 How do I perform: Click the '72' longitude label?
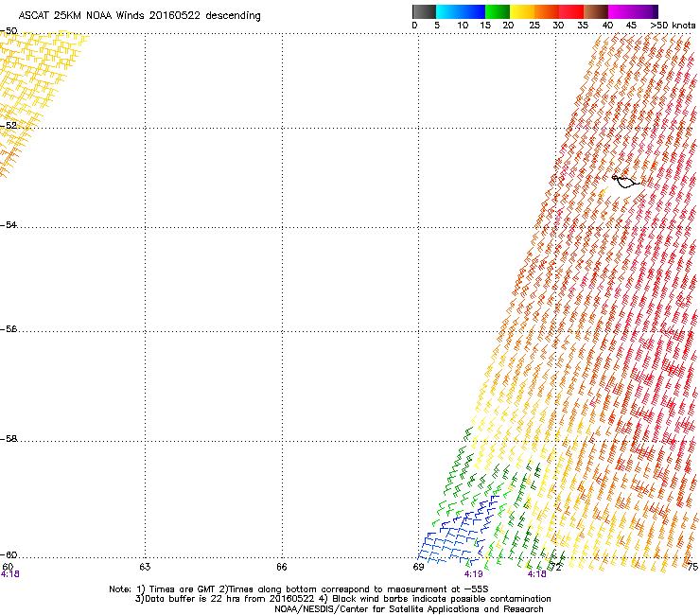coord(556,567)
